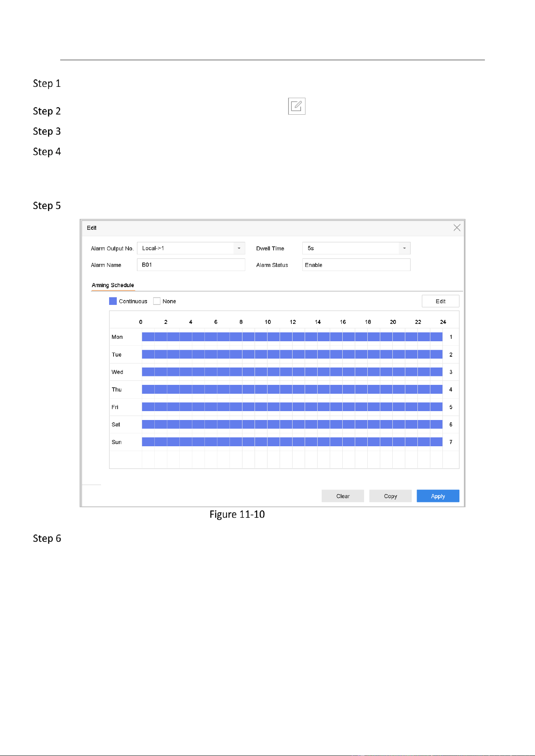Click the Copy button

click(390, 496)
